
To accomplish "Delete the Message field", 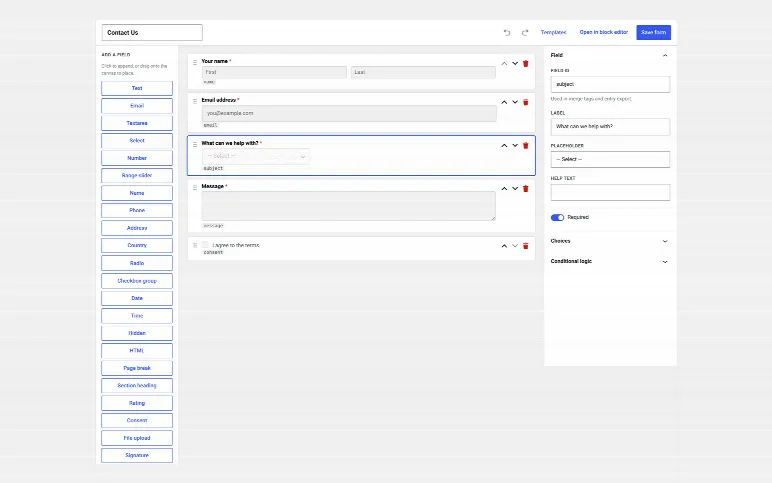I will [526, 189].
